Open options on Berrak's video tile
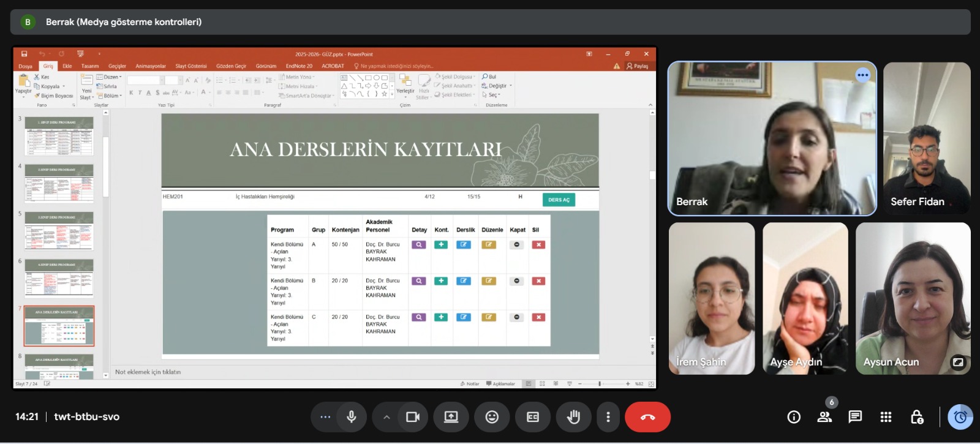The height and width of the screenshot is (444, 980). click(862, 75)
